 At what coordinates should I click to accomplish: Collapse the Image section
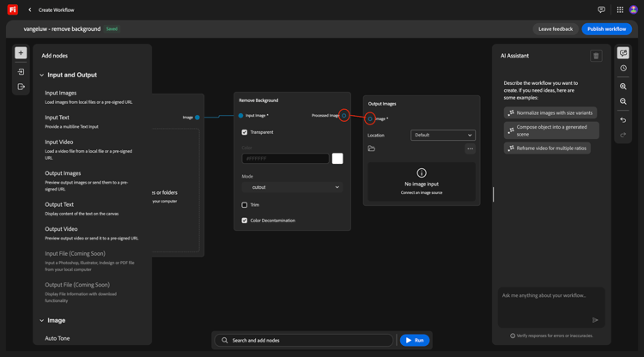coord(41,320)
